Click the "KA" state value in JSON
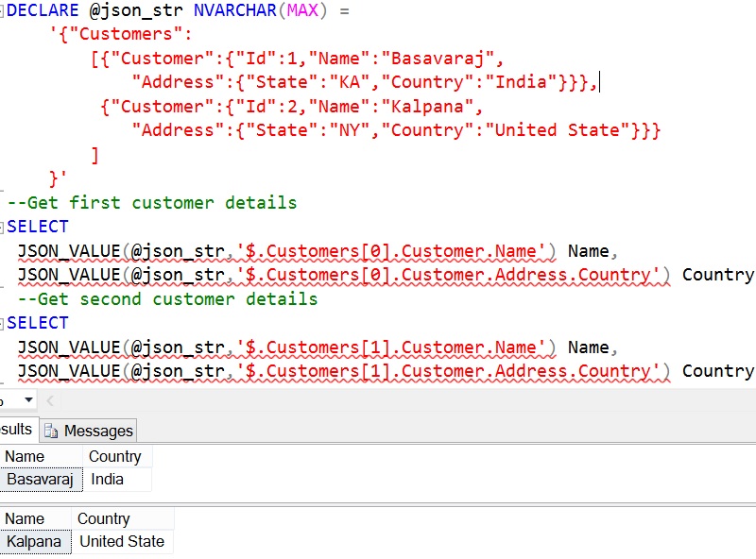The image size is (756, 559). coord(350,82)
